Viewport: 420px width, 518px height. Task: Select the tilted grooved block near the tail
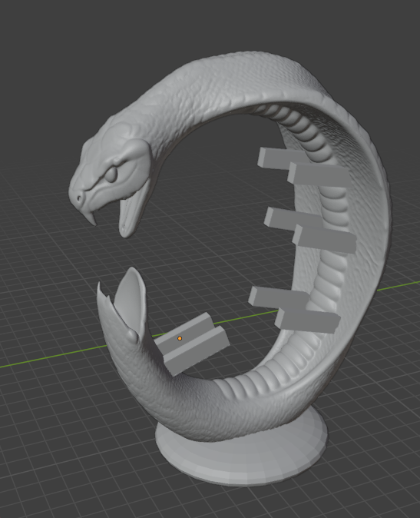[x=192, y=344]
